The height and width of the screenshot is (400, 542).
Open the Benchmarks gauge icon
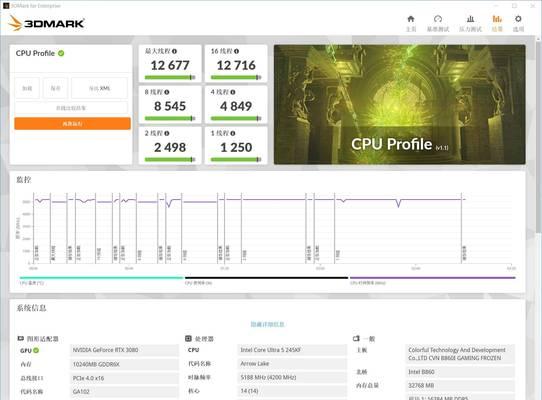pos(438,19)
